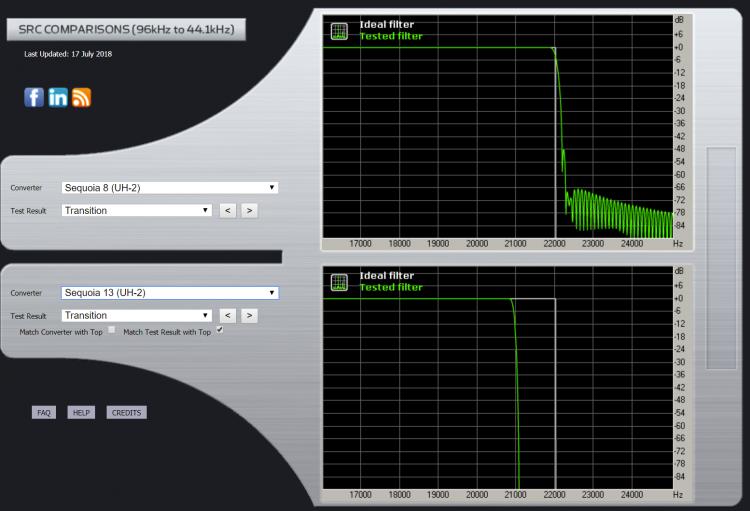The width and height of the screenshot is (750, 511).
Task: Open the LinkedIn icon link
Action: [x=58, y=98]
